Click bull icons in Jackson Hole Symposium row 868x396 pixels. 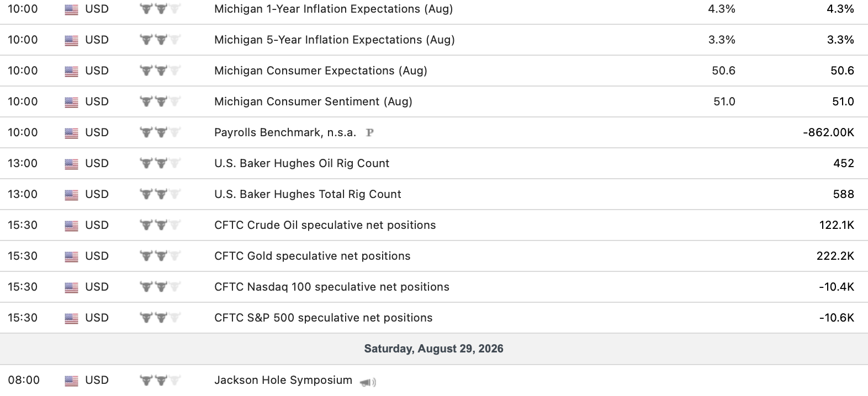pyautogui.click(x=160, y=380)
